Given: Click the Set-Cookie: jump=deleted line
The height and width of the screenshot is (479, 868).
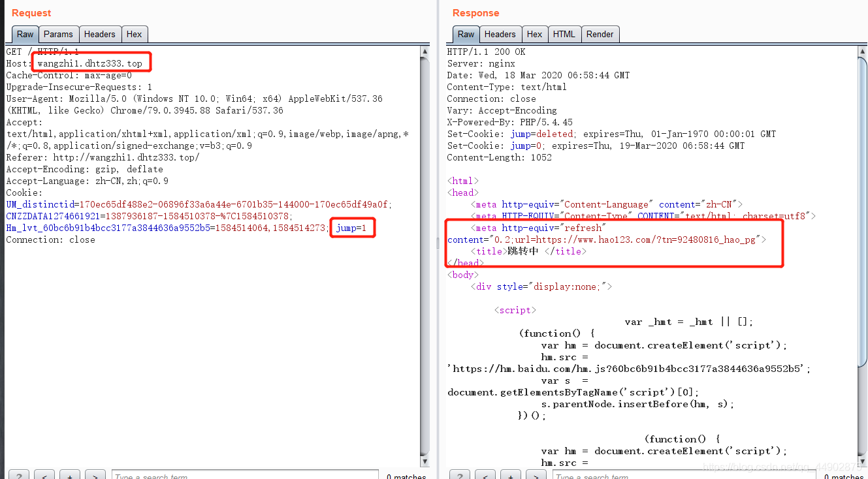Looking at the screenshot, I should 612,134.
